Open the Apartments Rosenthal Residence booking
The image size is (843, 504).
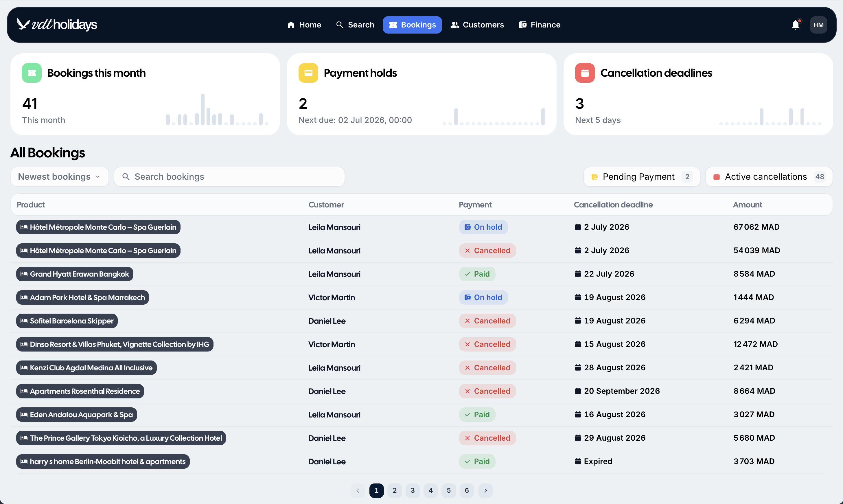[80, 391]
